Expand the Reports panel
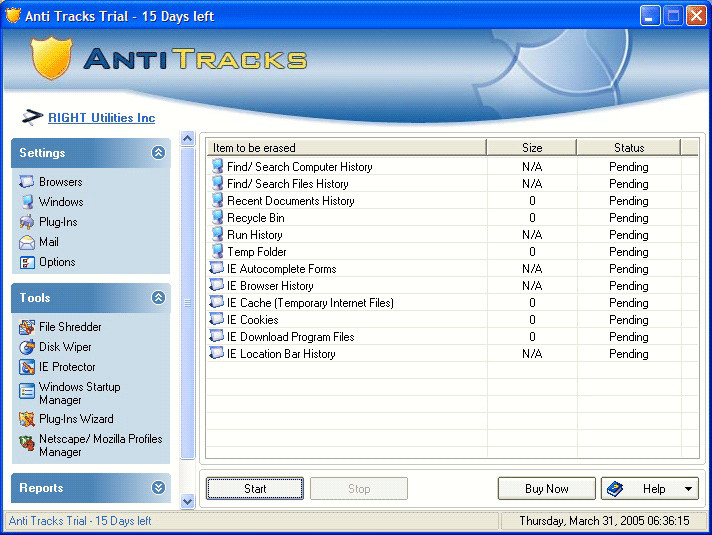 click(158, 488)
